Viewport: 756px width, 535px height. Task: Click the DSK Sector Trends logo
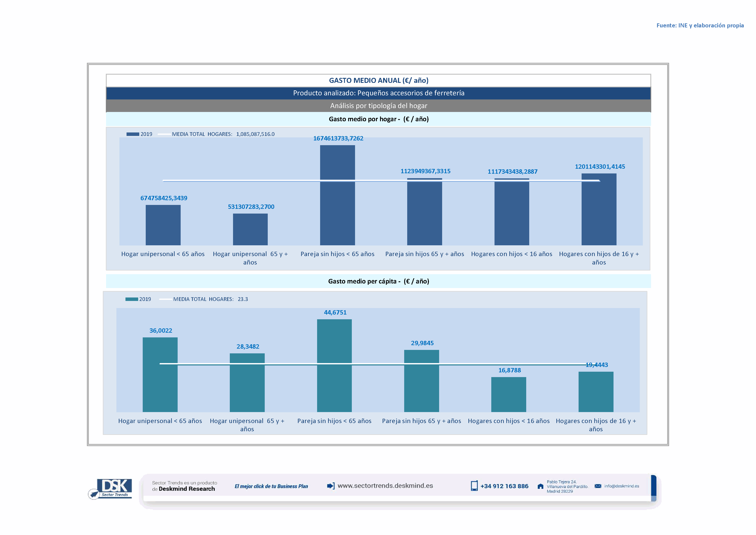coord(111,488)
